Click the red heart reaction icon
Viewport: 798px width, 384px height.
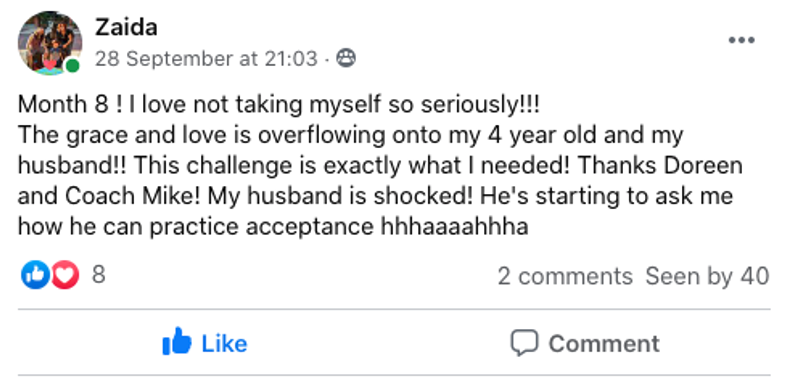65,275
